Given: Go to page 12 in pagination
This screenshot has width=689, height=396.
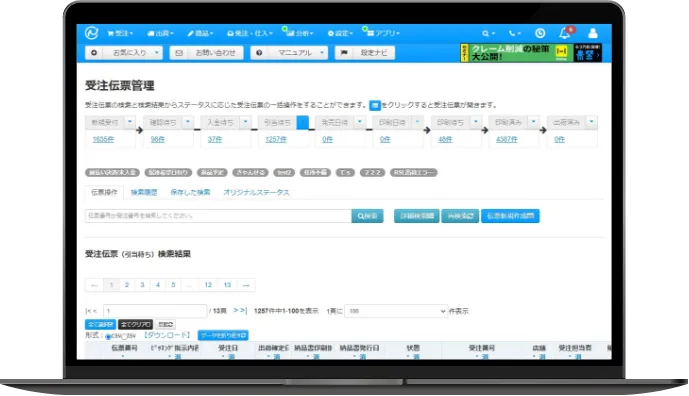Looking at the screenshot, I should [x=208, y=285].
